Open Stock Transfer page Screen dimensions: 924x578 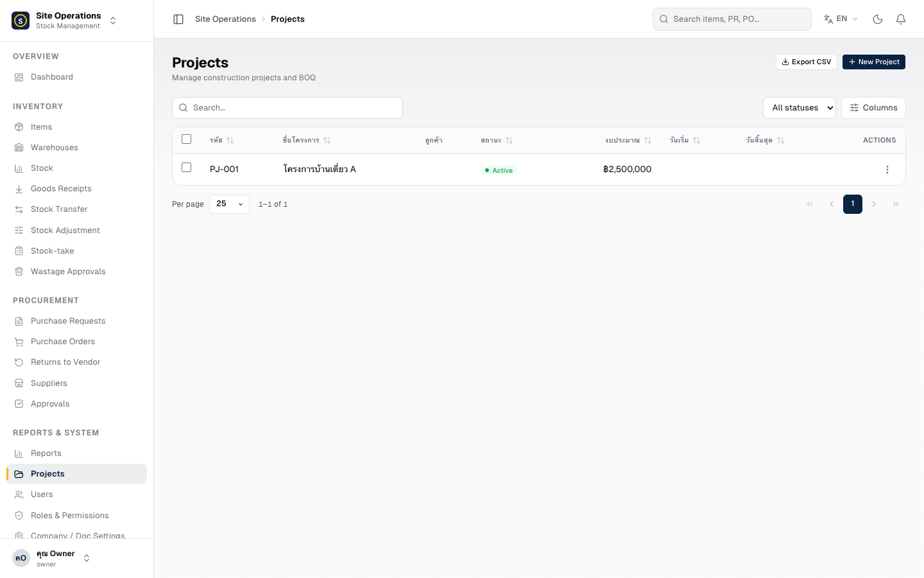click(x=76, y=209)
